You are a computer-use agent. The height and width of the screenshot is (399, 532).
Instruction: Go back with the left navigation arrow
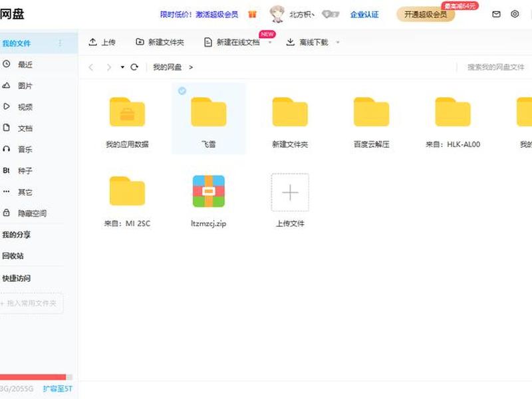tap(90, 67)
